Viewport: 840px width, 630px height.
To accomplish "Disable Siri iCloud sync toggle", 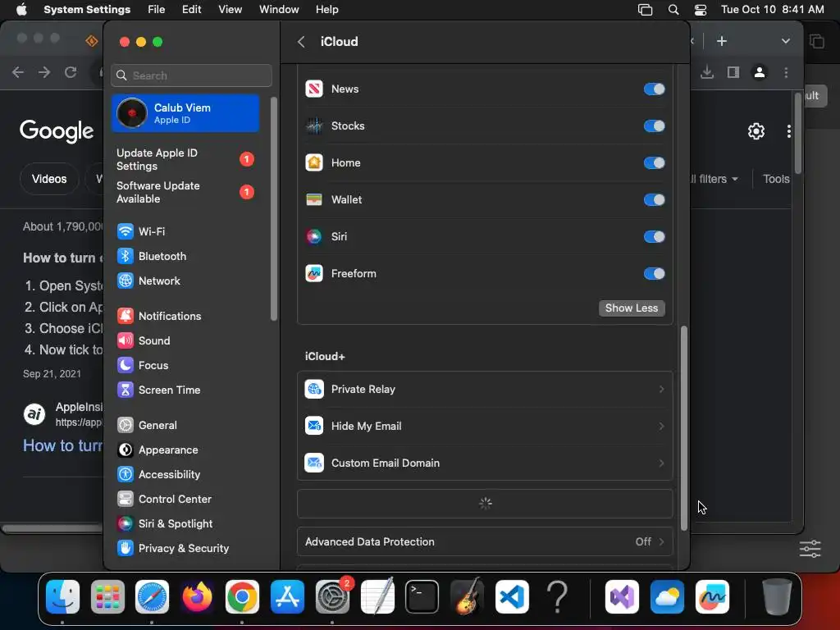I will tap(654, 237).
